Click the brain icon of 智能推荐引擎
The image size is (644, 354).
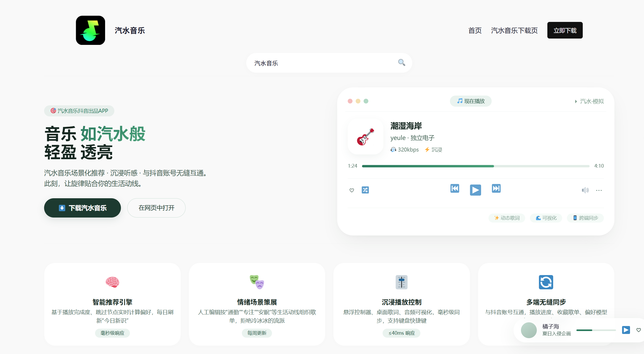[112, 282]
